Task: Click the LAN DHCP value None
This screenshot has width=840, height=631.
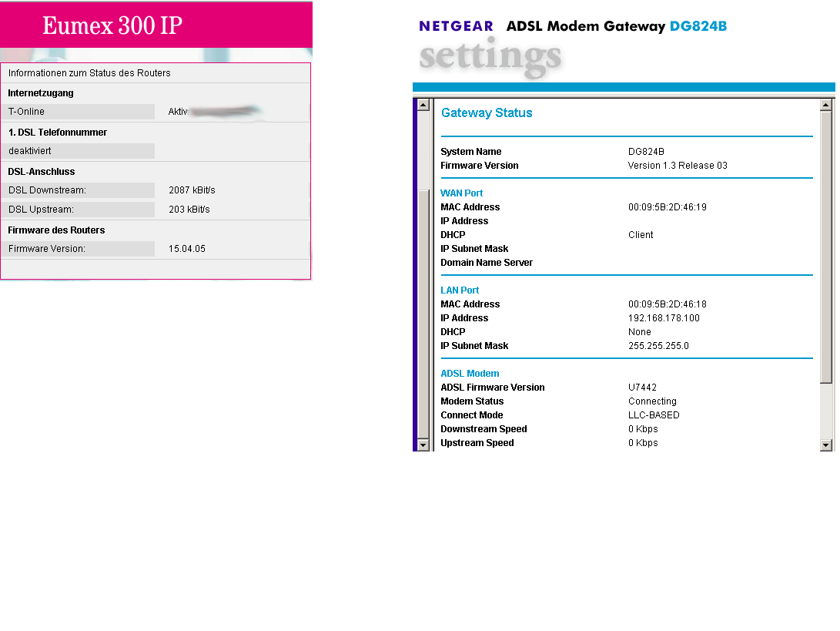Action: coord(640,332)
